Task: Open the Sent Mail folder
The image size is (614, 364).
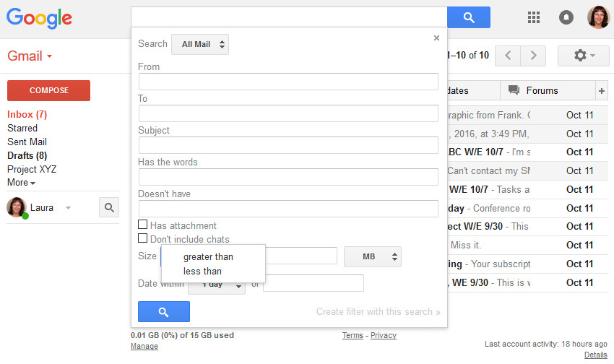Action: (x=27, y=142)
